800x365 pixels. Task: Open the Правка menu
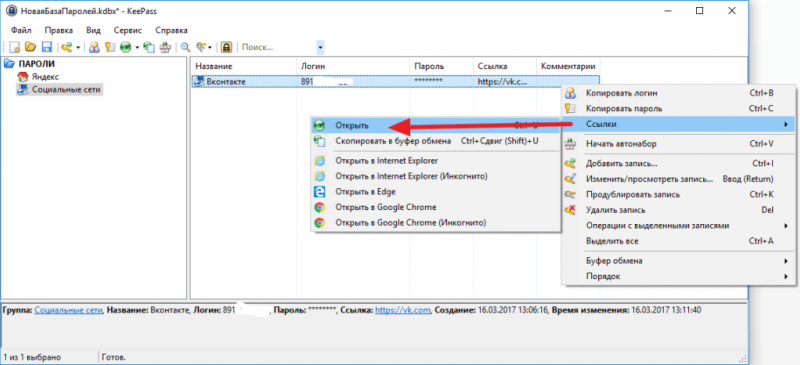(x=59, y=30)
